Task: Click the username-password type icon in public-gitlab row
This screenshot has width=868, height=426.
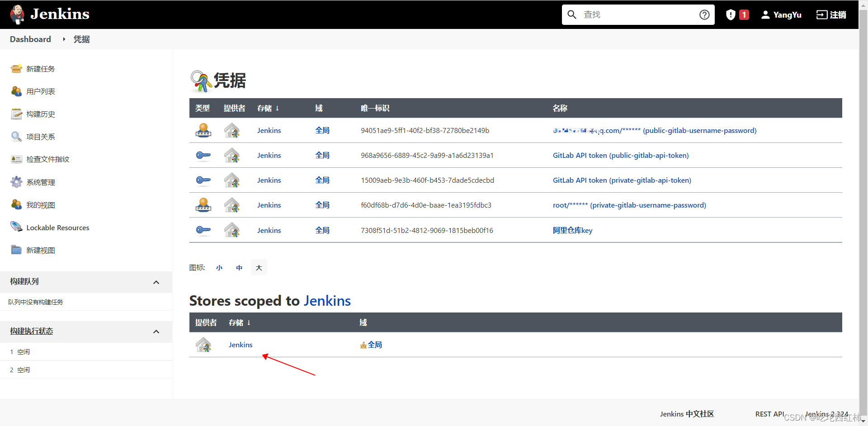Action: 203,130
